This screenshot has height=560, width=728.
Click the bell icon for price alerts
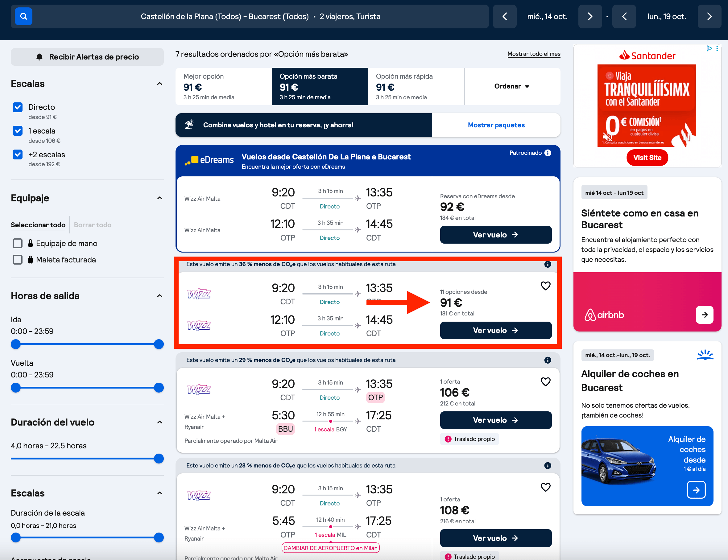pos(39,57)
